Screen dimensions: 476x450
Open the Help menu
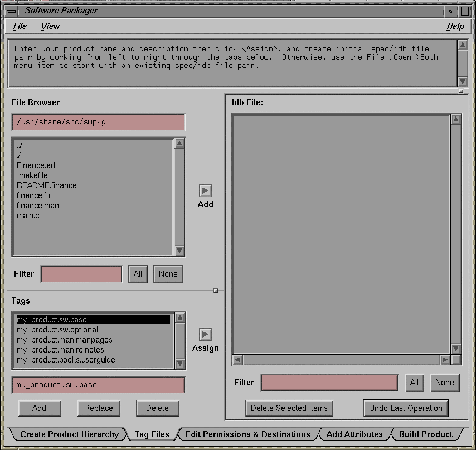pos(455,26)
